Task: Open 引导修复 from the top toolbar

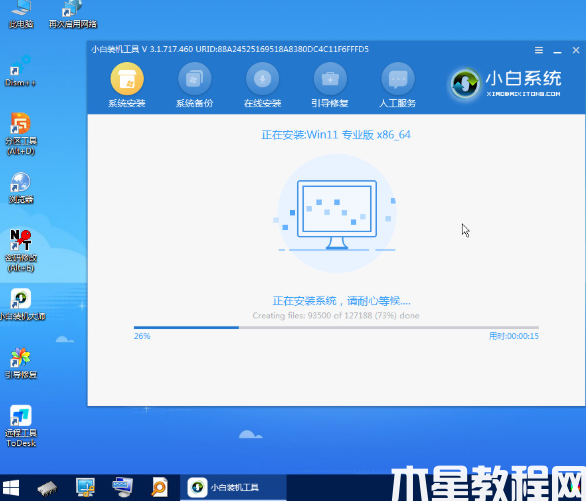Action: (x=330, y=85)
